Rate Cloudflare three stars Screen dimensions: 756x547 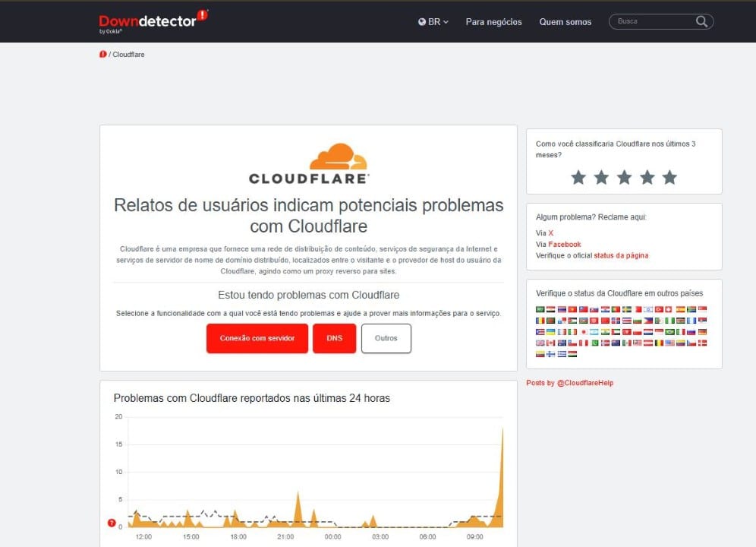(x=625, y=177)
